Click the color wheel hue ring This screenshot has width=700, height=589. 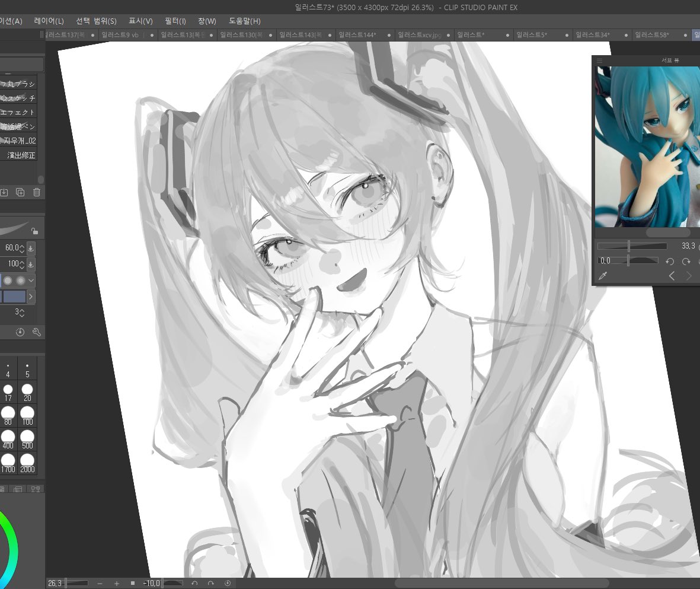tap(12, 549)
